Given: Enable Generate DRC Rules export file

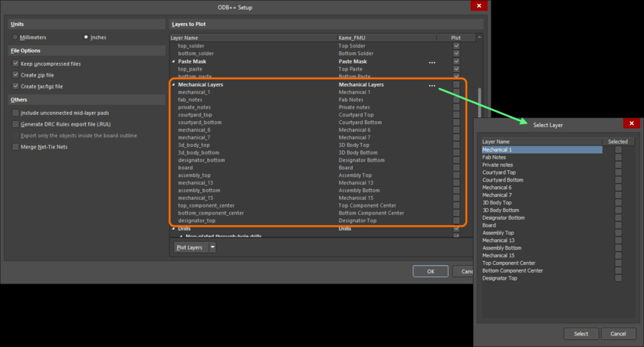Looking at the screenshot, I should pos(15,124).
